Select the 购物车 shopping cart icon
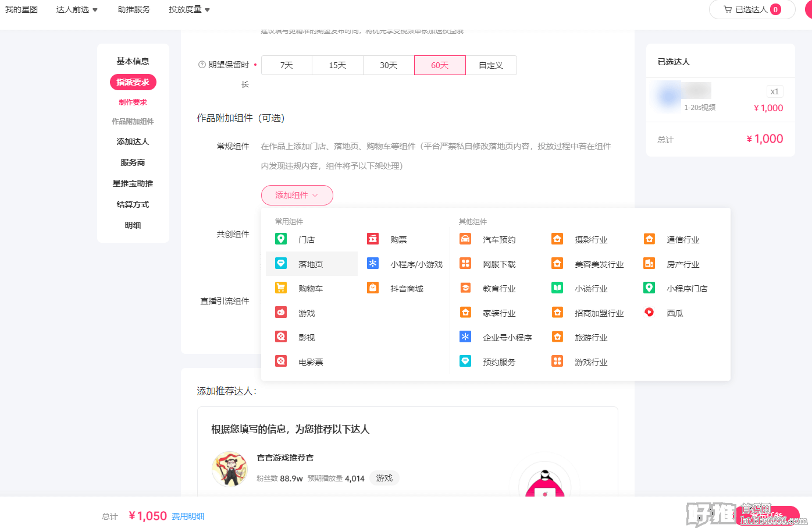Image resolution: width=812 pixels, height=528 pixels. point(281,288)
